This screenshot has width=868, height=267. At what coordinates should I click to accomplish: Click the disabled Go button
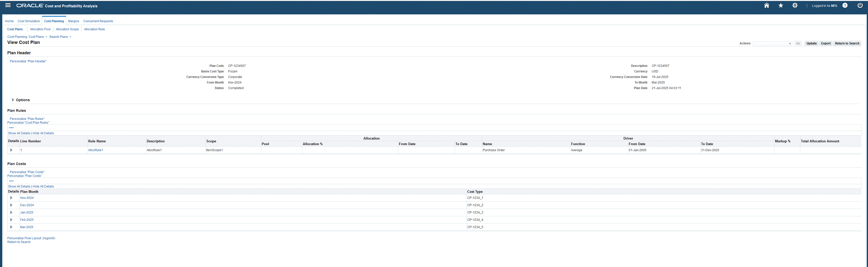(x=798, y=43)
